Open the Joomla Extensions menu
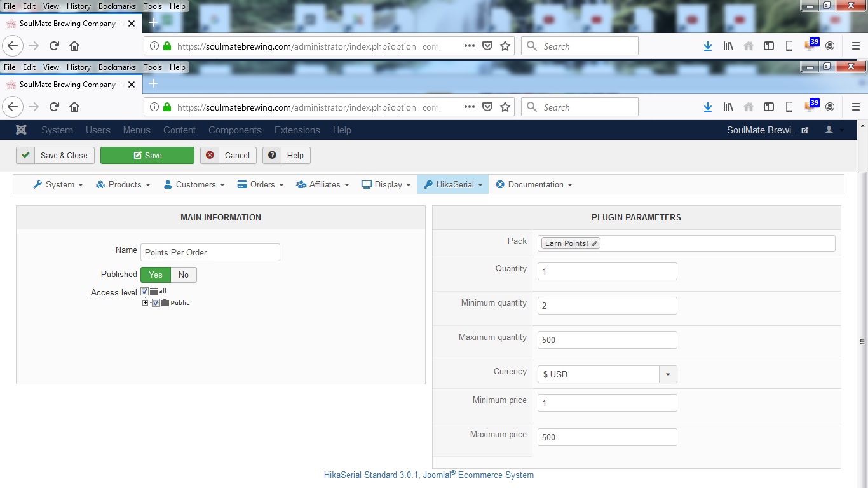The height and width of the screenshot is (488, 868). coord(297,130)
